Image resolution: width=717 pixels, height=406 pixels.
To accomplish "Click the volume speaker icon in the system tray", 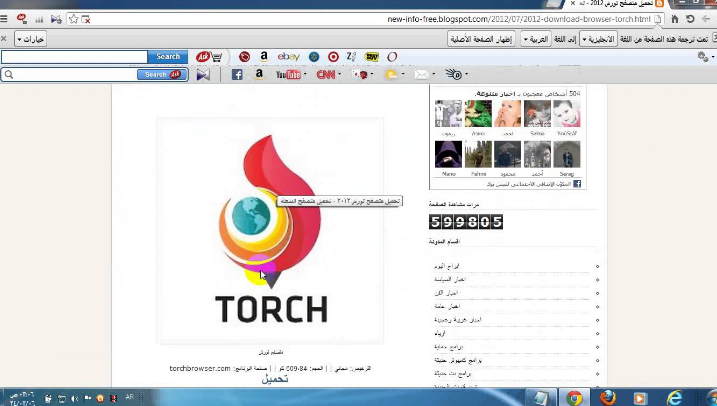I will (x=75, y=399).
